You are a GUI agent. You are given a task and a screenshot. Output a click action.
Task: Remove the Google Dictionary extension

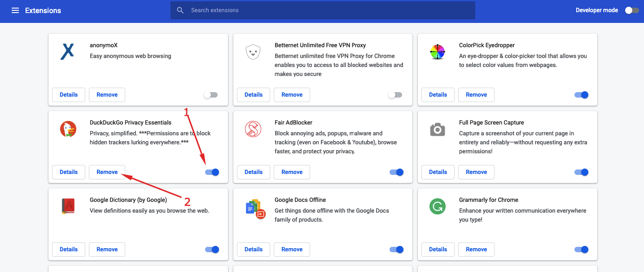click(107, 249)
